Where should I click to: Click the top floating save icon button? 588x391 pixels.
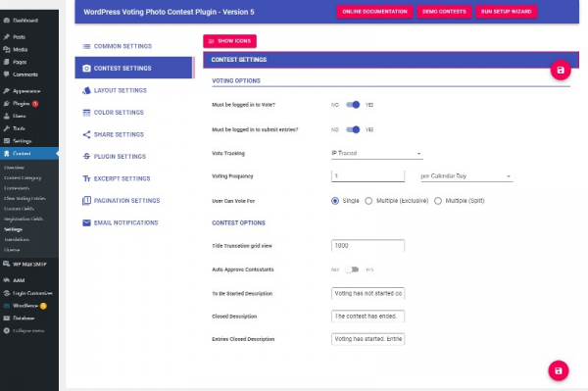click(561, 71)
